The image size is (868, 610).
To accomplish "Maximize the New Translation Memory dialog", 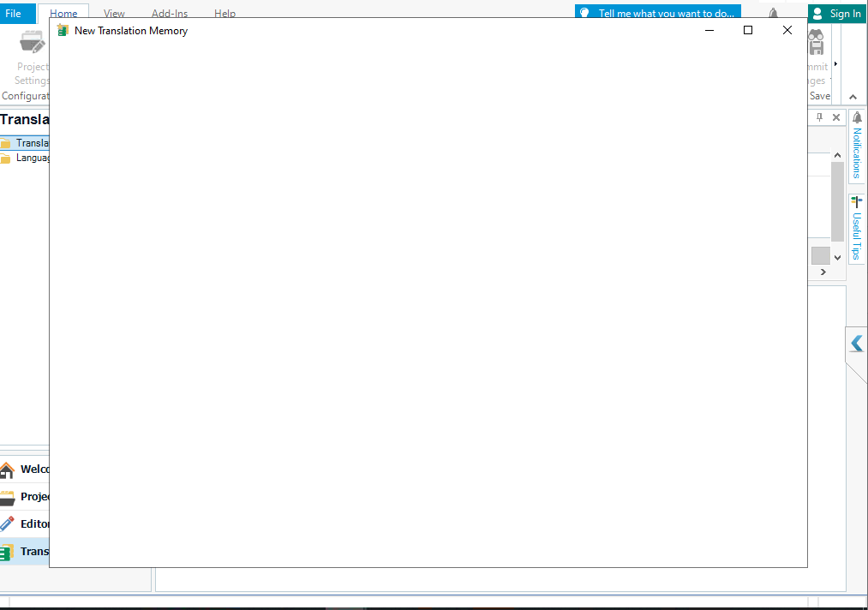I will point(748,30).
